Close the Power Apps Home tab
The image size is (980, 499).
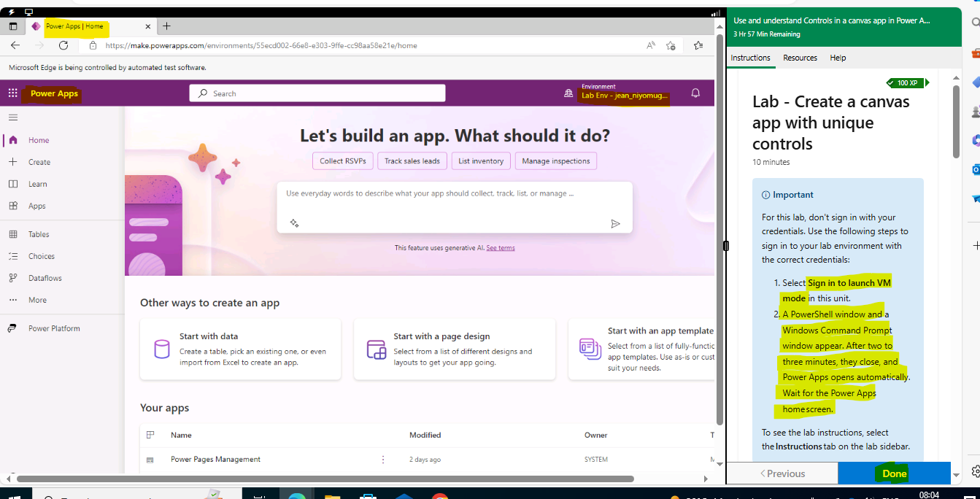click(148, 26)
